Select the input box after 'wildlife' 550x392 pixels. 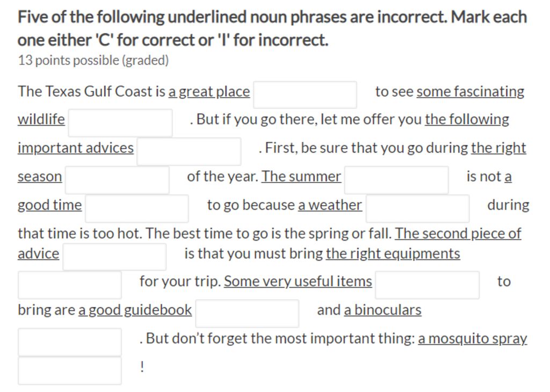coord(120,123)
